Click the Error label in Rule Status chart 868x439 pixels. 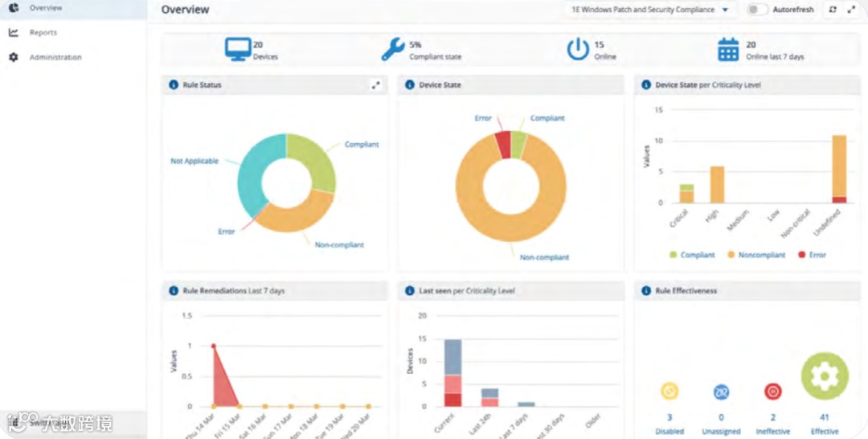tap(227, 232)
